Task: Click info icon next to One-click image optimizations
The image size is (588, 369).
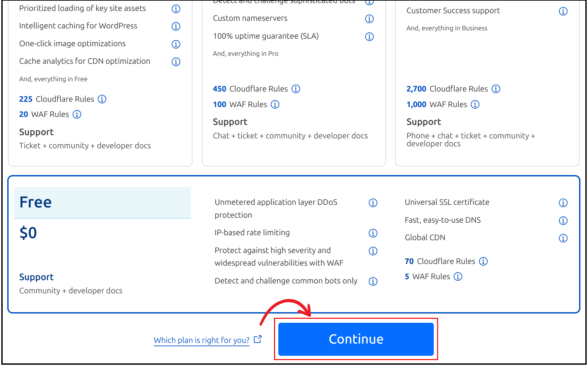Action: click(176, 44)
